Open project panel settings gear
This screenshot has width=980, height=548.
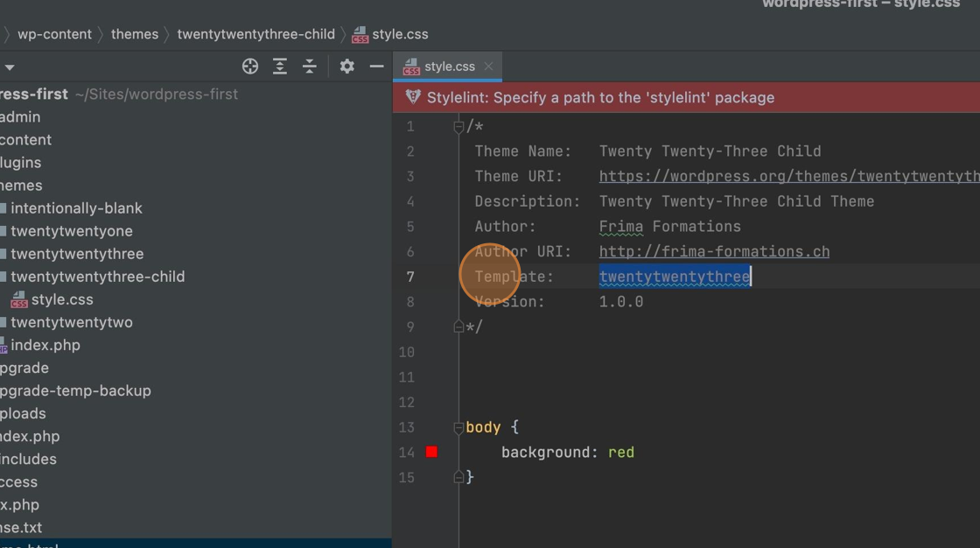click(347, 67)
